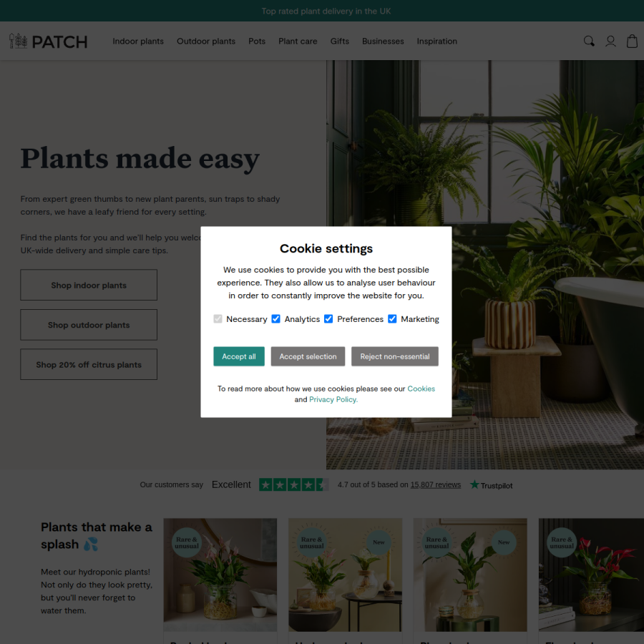This screenshot has height=644, width=644.
Task: Click Shop 20% off citrus plants
Action: coord(89,364)
